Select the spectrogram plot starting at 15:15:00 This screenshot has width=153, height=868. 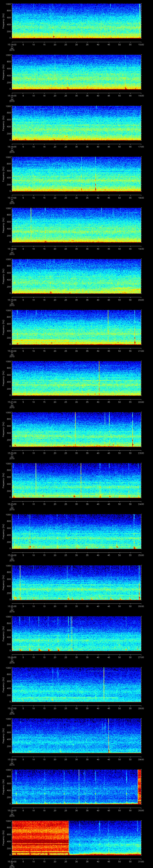[x=76, y=72]
